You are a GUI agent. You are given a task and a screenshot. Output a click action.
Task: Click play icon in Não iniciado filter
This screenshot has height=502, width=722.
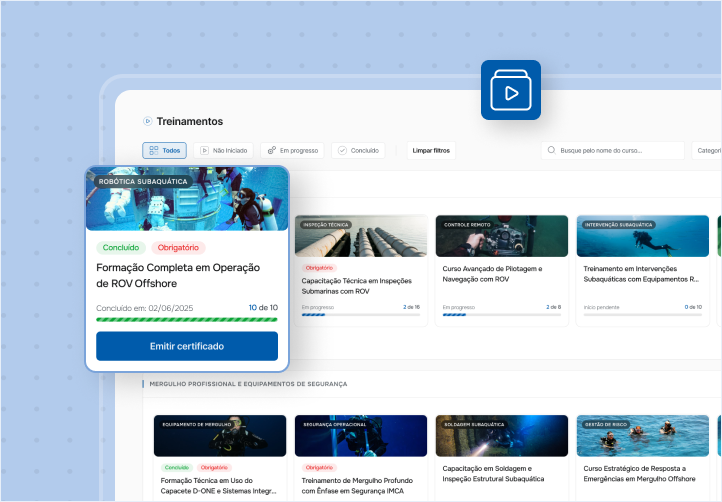pyautogui.click(x=204, y=151)
